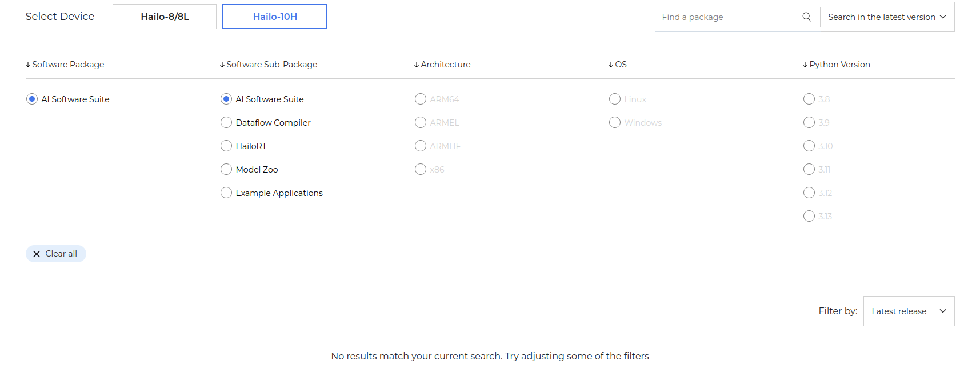Expand the Latest release filter dropdown
The height and width of the screenshot is (380, 980).
[x=909, y=311]
